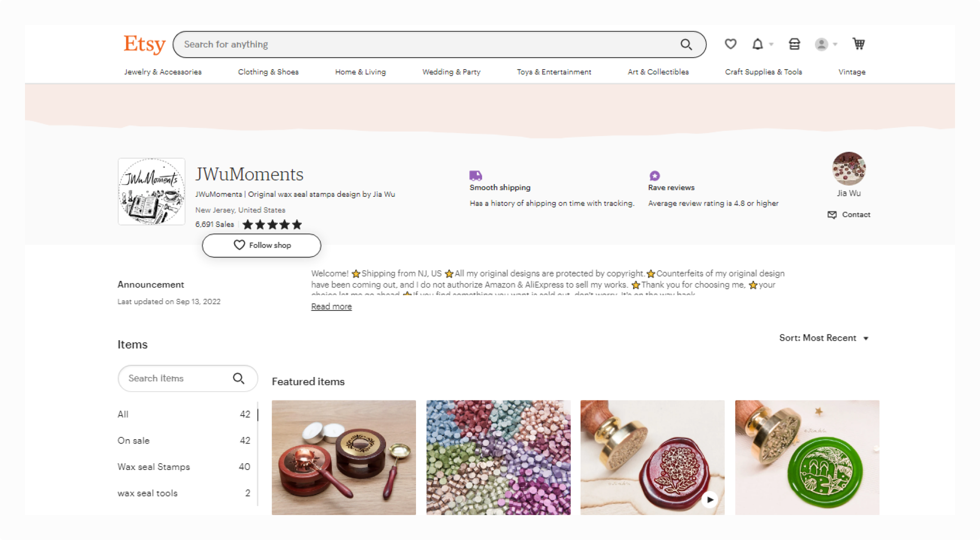
Task: Click the Announcement heading
Action: pyautogui.click(x=151, y=284)
